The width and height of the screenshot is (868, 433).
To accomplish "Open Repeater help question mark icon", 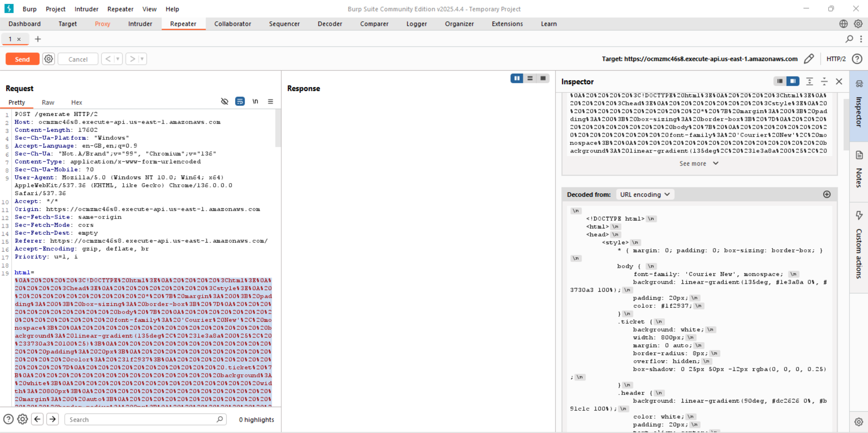I will 857,59.
